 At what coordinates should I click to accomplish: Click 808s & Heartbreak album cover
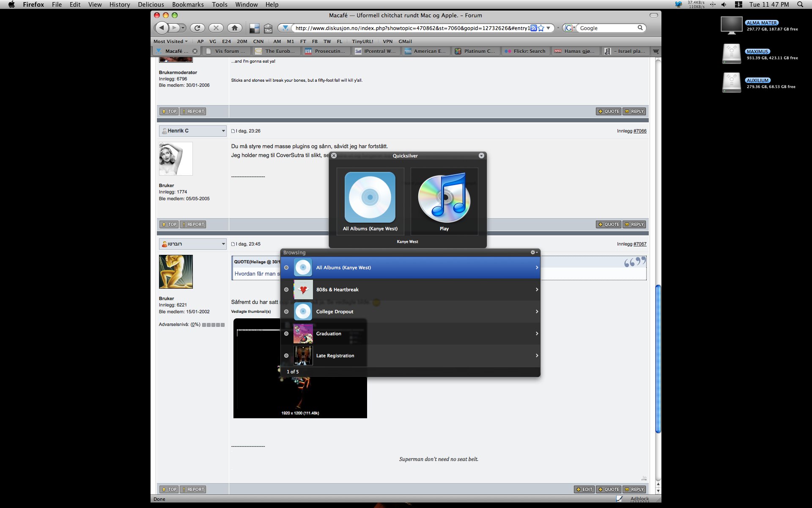303,290
